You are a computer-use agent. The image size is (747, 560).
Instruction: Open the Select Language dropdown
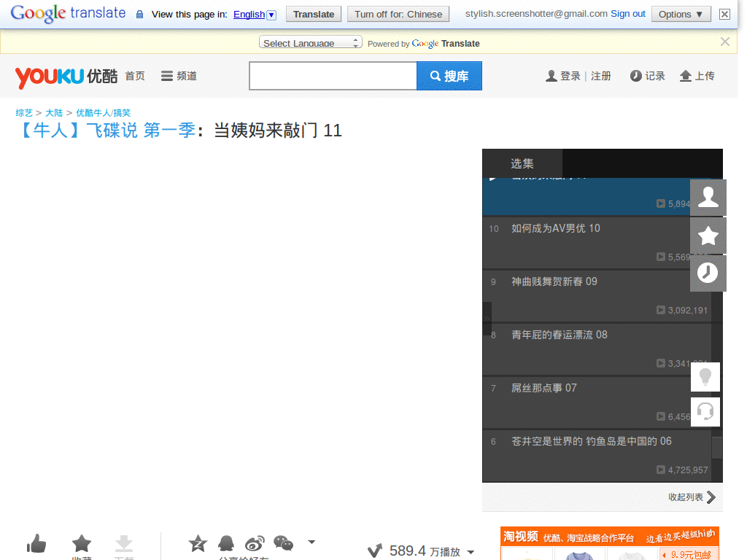point(310,42)
